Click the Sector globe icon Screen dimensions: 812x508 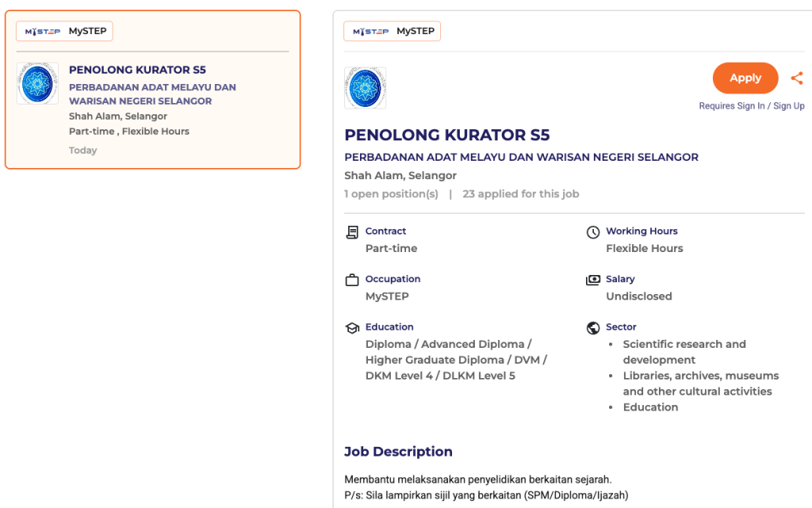[x=592, y=328]
